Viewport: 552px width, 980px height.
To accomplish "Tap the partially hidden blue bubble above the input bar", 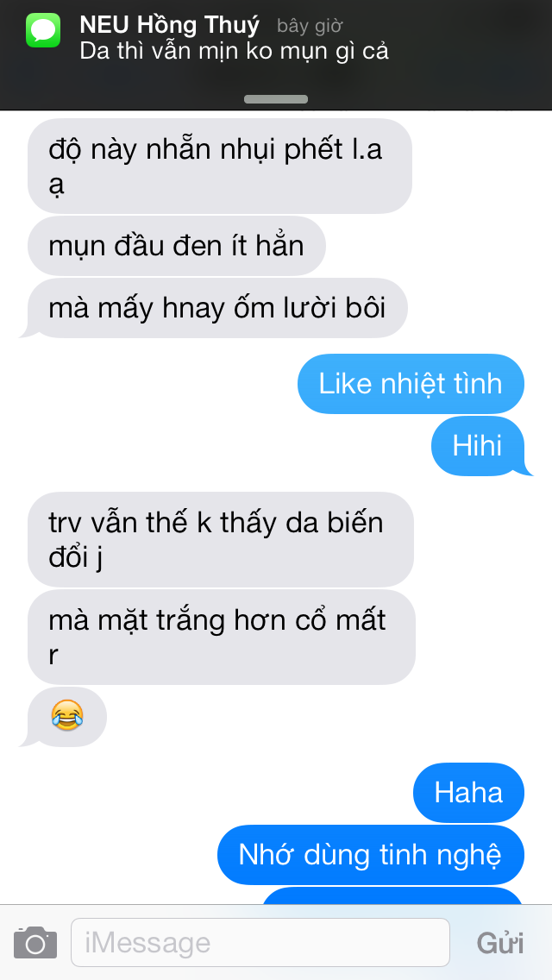I will (392, 895).
